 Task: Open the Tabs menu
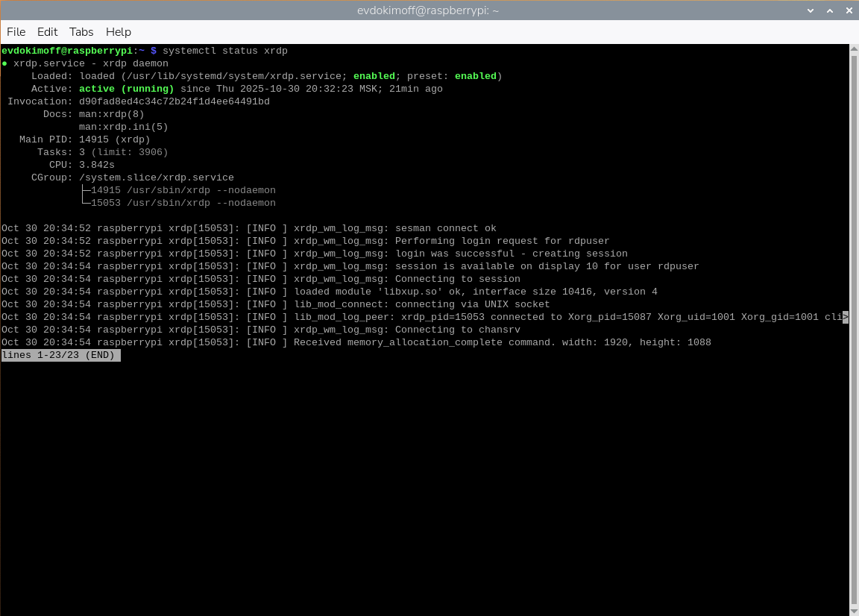point(81,32)
